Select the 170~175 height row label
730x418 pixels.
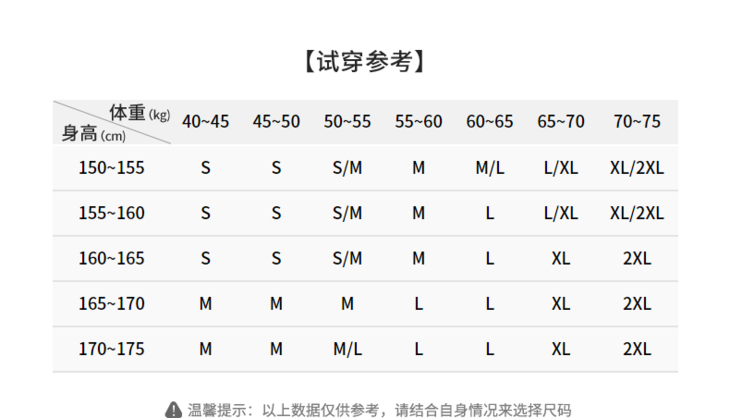click(x=111, y=349)
